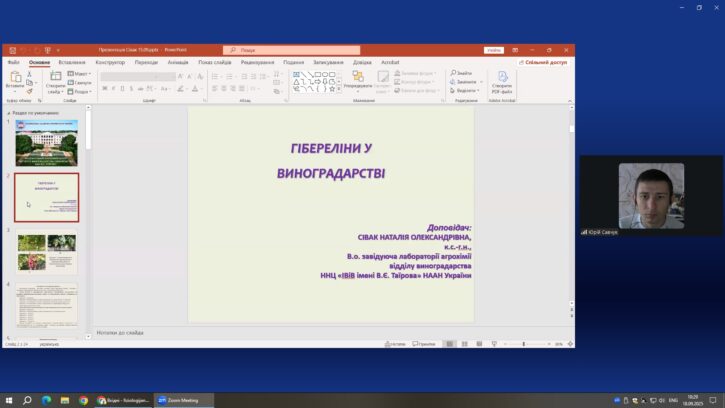Viewport: 725px width, 408px height.
Task: Click the Windows Start button
Action: pyautogui.click(x=9, y=400)
